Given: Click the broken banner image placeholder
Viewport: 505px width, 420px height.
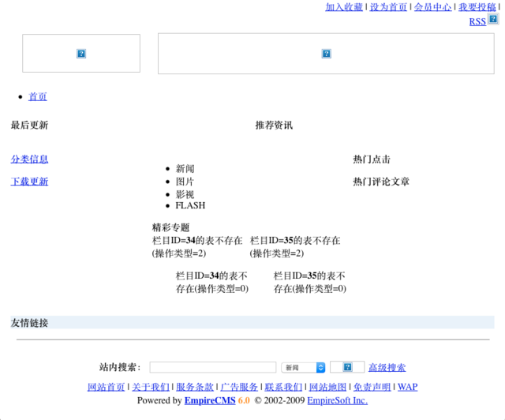Looking at the screenshot, I should tap(326, 54).
